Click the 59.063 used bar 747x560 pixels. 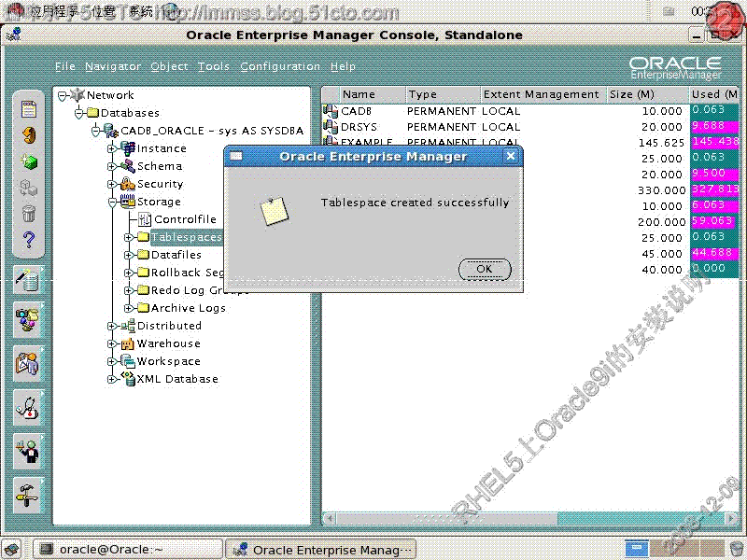point(712,221)
